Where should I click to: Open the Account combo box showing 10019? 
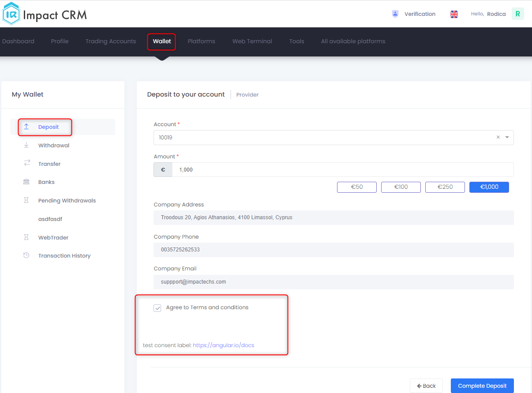(x=333, y=138)
